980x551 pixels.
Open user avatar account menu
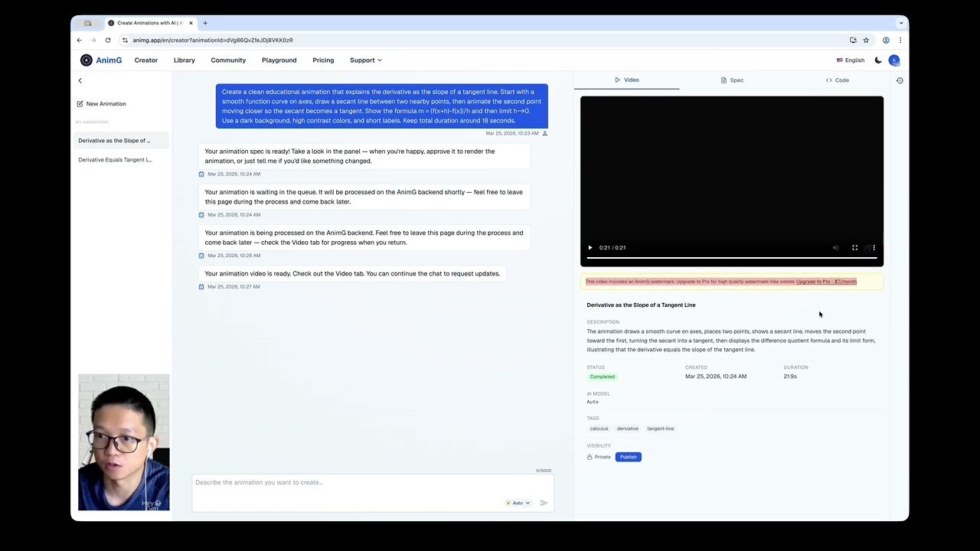tap(894, 60)
